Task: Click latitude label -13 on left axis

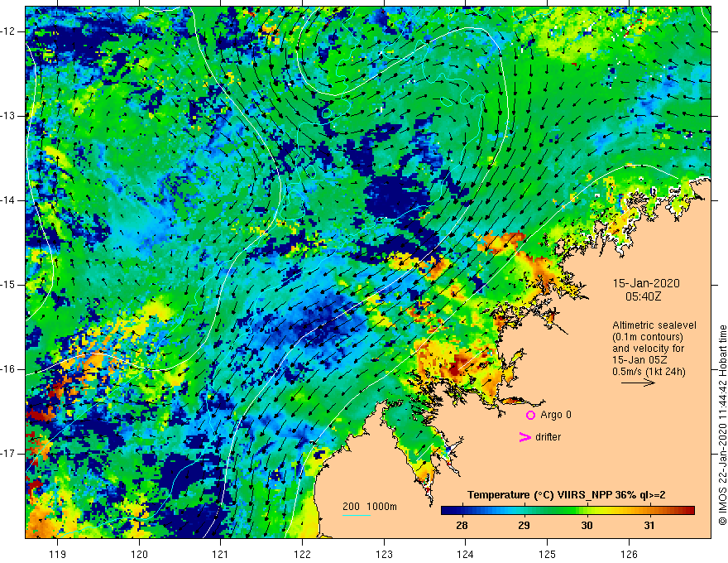Action: tap(9, 116)
